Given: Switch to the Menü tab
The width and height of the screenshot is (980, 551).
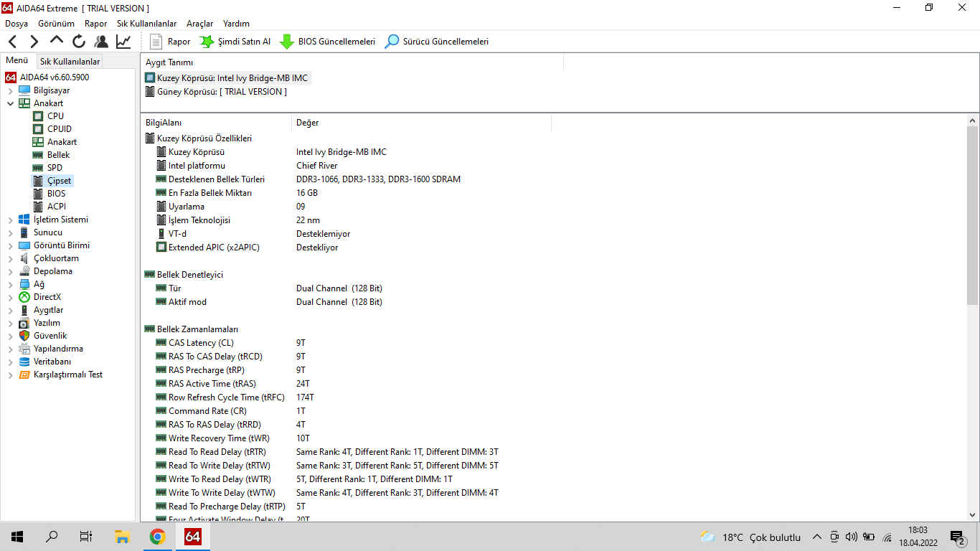Looking at the screenshot, I should 17,61.
